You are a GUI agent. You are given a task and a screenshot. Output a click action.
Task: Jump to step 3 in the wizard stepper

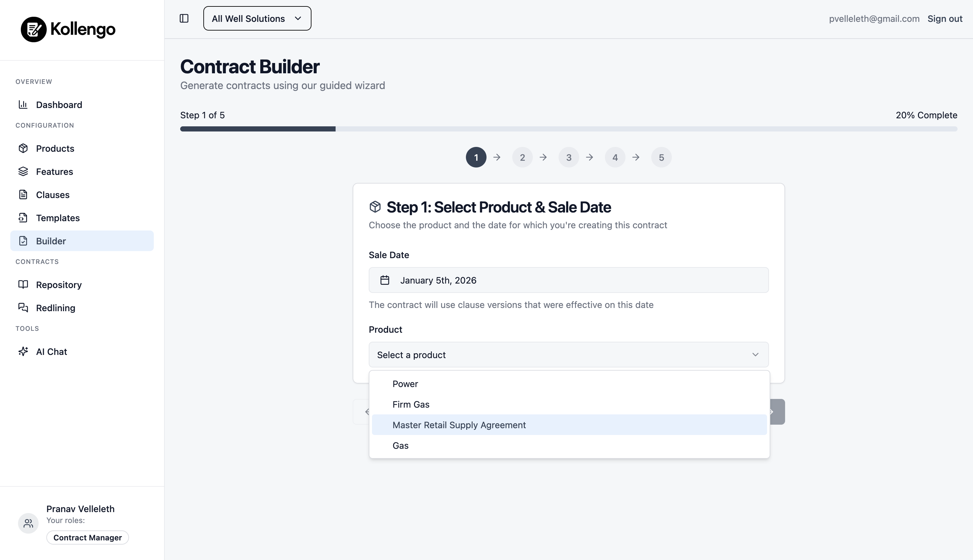click(x=569, y=157)
